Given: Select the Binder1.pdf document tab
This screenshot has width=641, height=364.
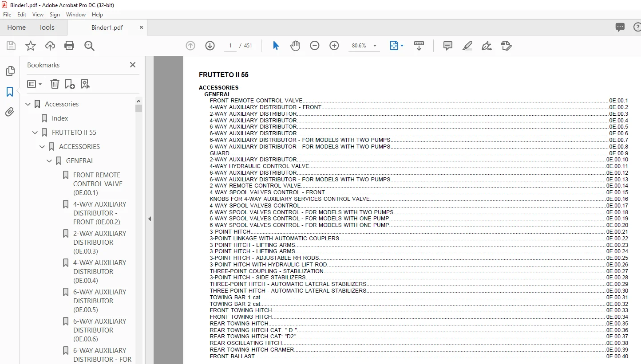Looking at the screenshot, I should click(107, 27).
